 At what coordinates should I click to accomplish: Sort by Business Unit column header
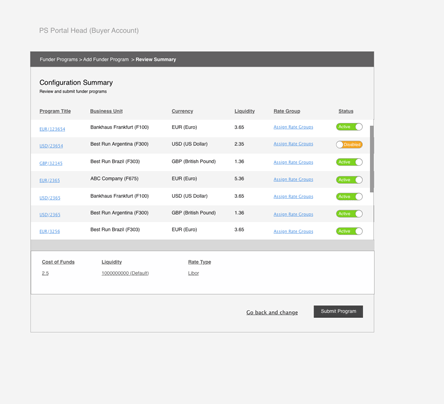point(106,111)
